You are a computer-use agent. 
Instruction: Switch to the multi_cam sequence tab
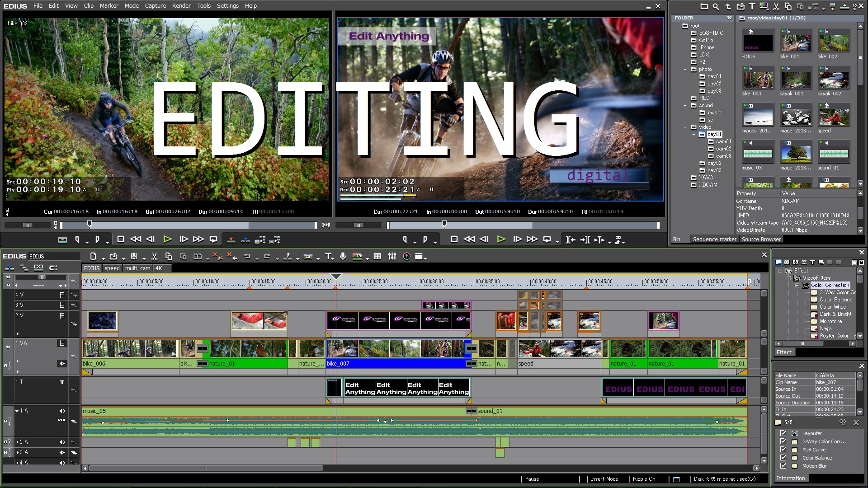(x=137, y=268)
